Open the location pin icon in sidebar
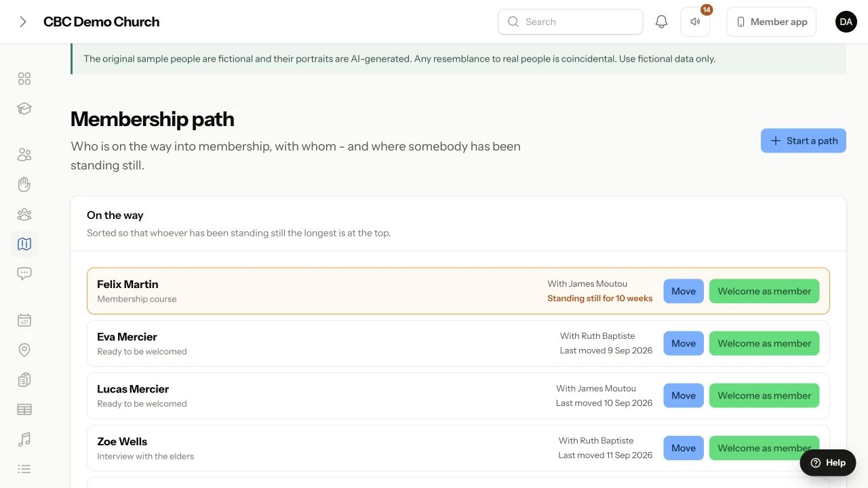The width and height of the screenshot is (868, 488). click(x=24, y=350)
